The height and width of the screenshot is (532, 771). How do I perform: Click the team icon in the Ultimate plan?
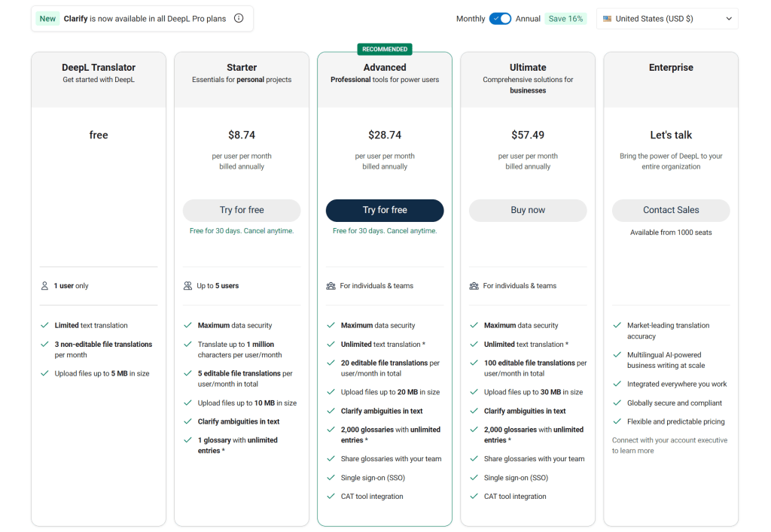click(474, 285)
